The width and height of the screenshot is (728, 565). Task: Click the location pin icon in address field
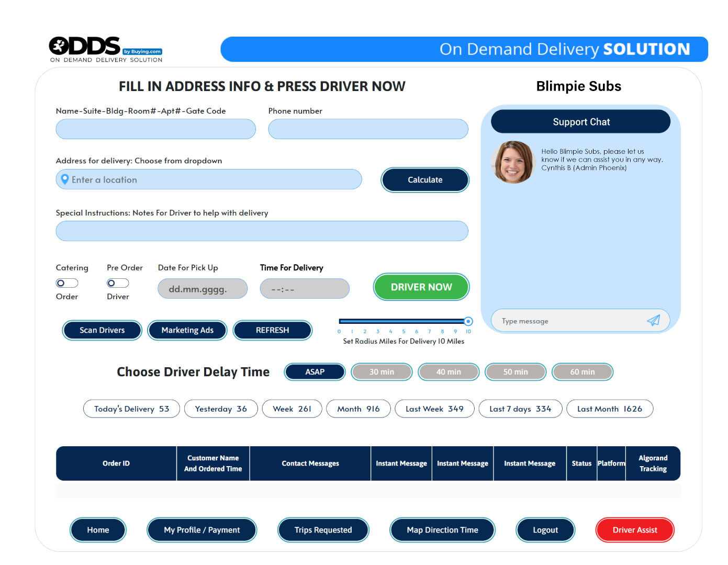[x=65, y=179]
